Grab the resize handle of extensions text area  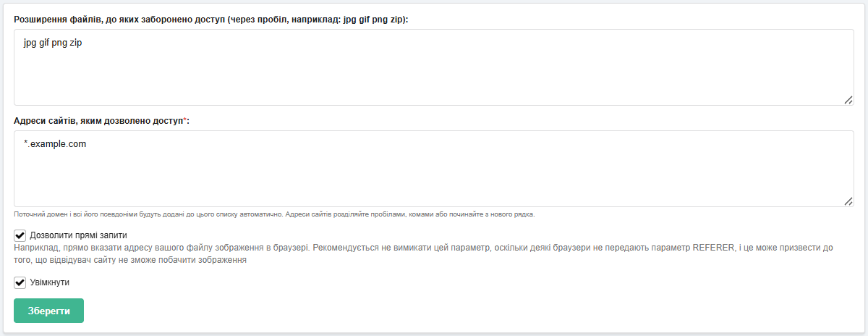coord(848,100)
